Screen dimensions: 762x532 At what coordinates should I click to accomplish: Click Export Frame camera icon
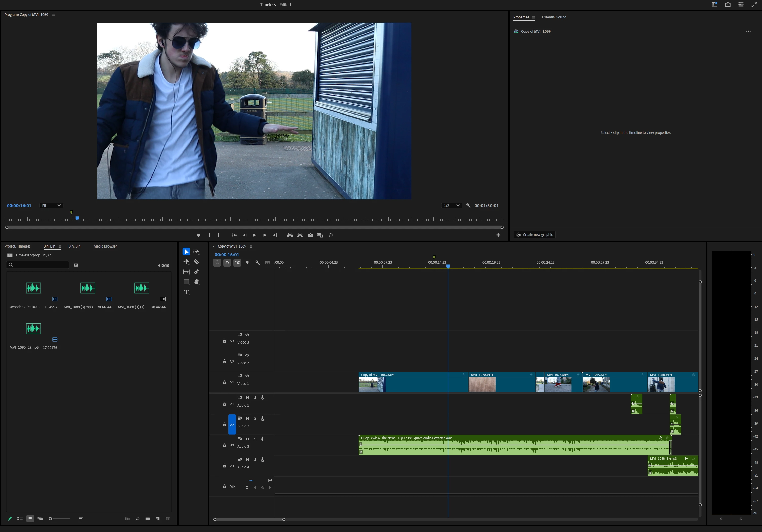310,235
